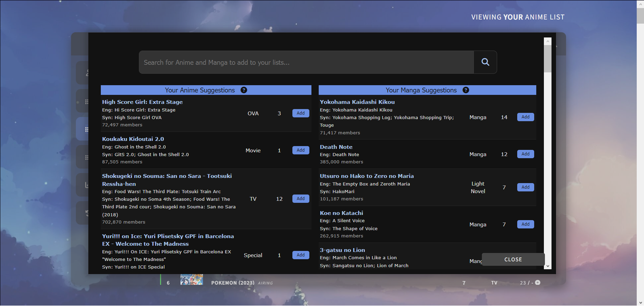Click the plus icon on the Pokemon row

click(538, 283)
